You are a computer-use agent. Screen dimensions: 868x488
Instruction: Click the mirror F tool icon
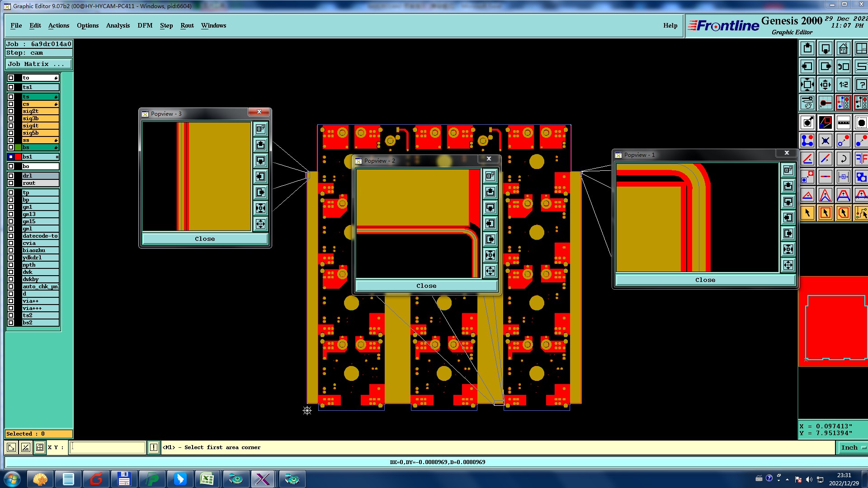(861, 159)
